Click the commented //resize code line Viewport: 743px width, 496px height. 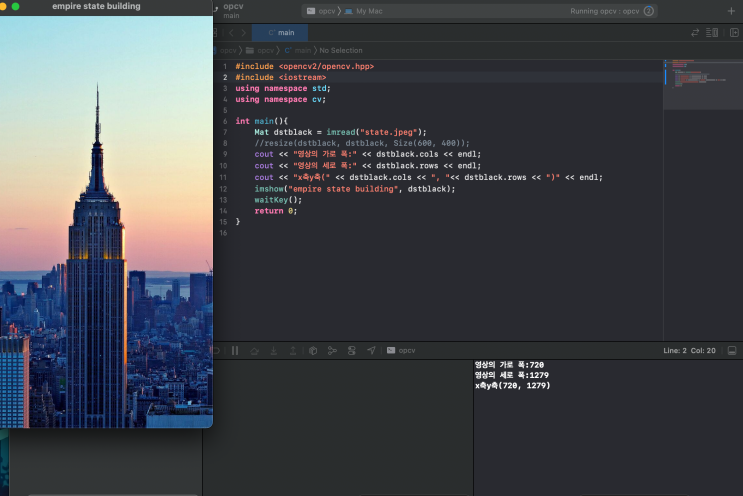point(362,143)
